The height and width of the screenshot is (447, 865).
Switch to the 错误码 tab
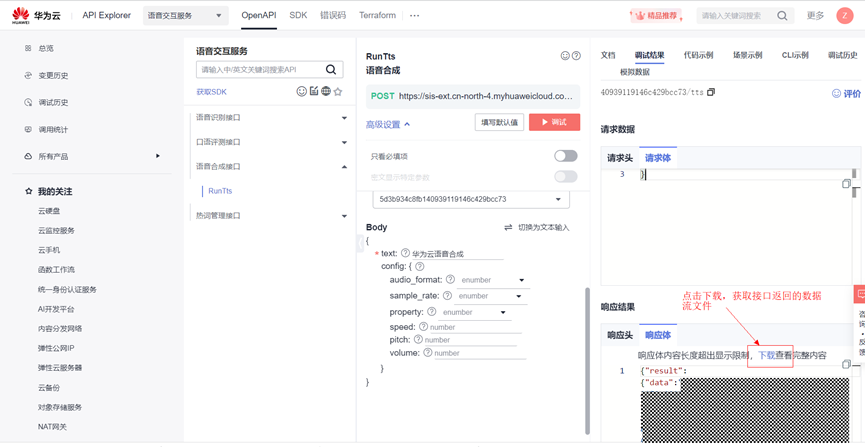coord(333,15)
